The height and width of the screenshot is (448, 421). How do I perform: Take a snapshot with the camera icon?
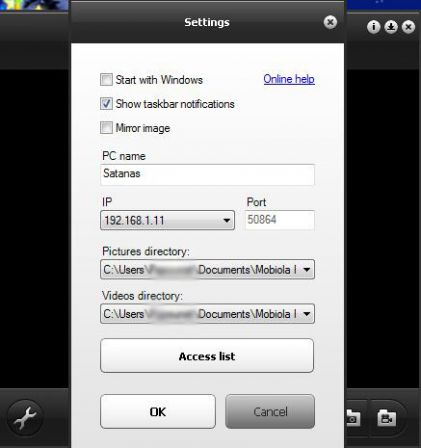click(353, 418)
